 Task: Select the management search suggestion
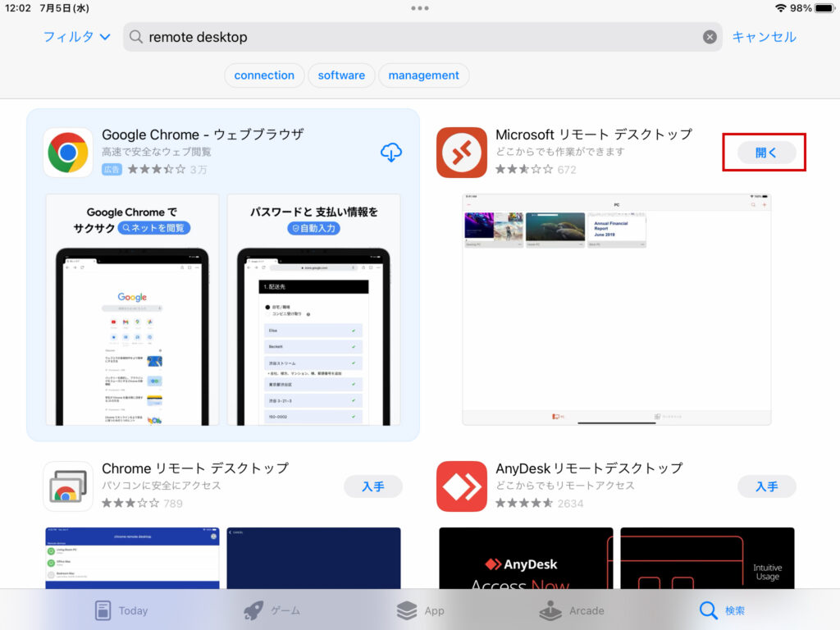click(423, 75)
